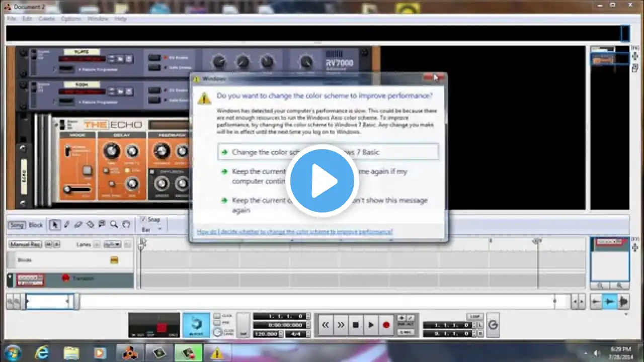Open the Reason app on the taskbar
The width and height of the screenshot is (644, 362).
coord(130,353)
